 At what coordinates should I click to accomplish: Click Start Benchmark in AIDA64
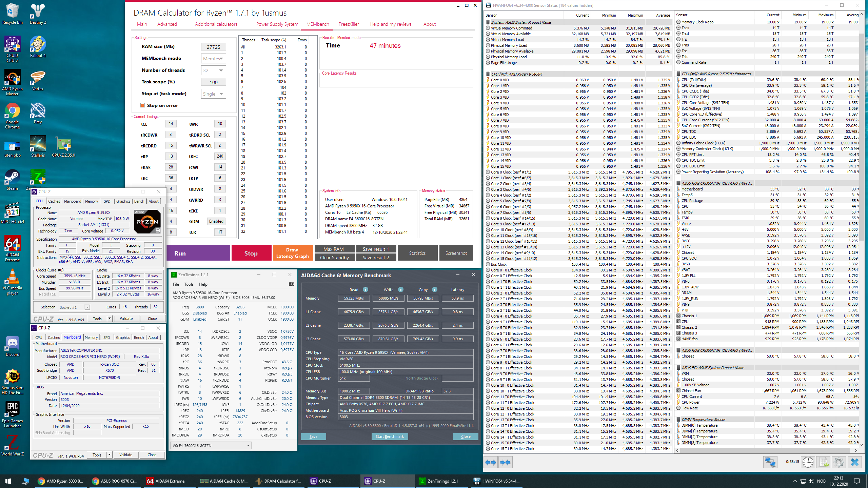click(390, 436)
